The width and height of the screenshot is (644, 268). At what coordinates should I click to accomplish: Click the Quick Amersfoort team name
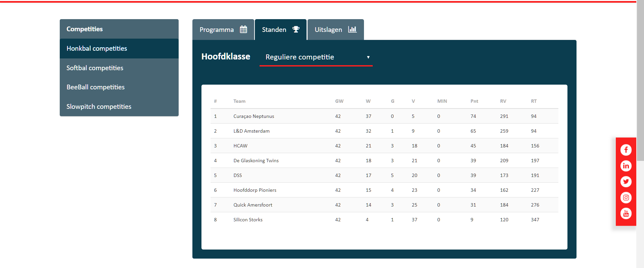253,205
